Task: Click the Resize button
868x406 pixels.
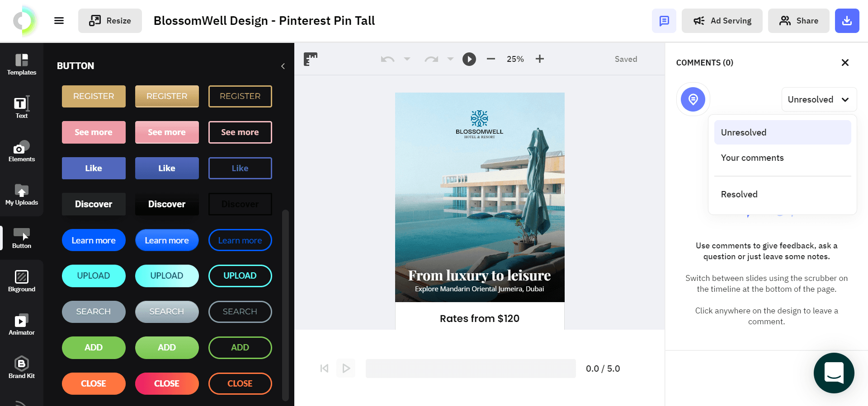Action: coord(110,21)
